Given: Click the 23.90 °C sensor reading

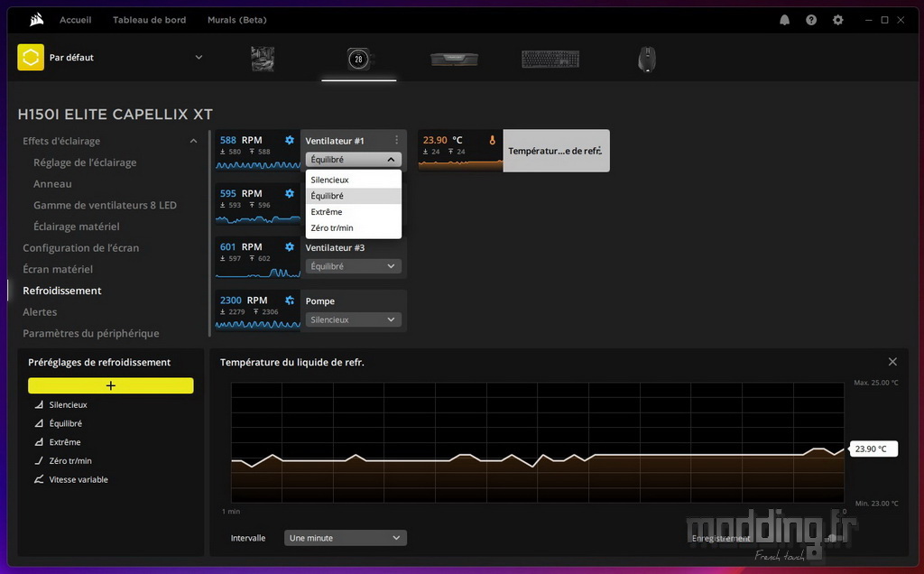Looking at the screenshot, I should 442,140.
